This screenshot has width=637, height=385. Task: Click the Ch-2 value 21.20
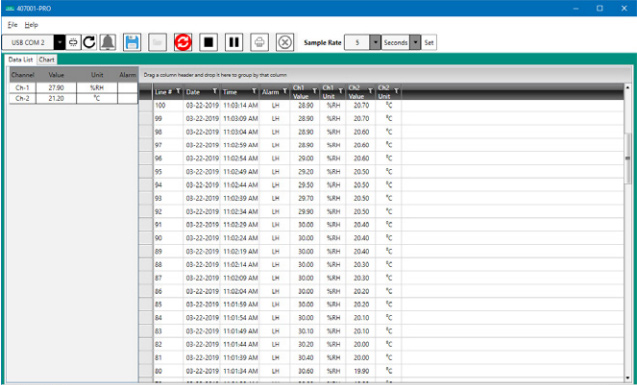56,98
